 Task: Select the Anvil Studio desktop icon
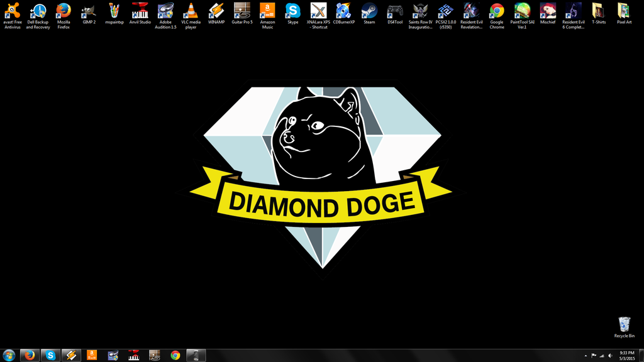pyautogui.click(x=140, y=13)
